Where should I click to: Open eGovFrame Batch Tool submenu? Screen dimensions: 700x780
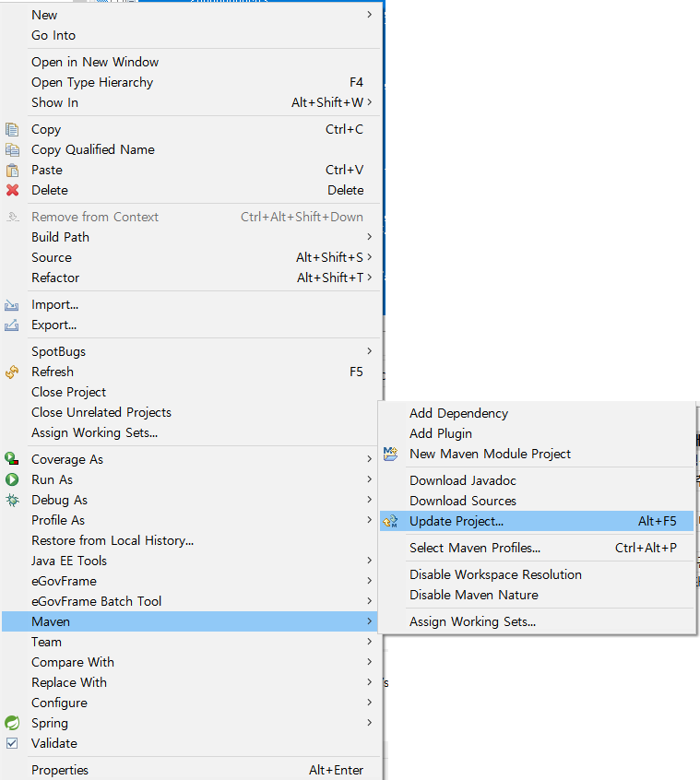(191, 601)
